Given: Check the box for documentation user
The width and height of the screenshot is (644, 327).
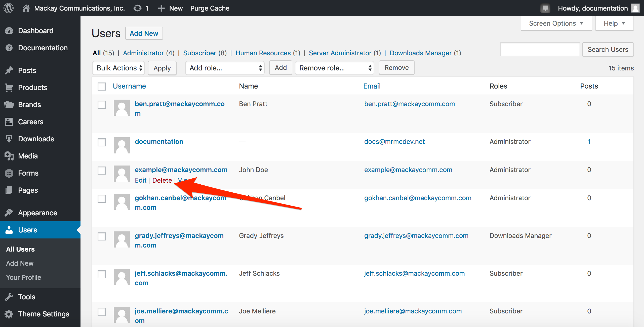Looking at the screenshot, I should 102,142.
